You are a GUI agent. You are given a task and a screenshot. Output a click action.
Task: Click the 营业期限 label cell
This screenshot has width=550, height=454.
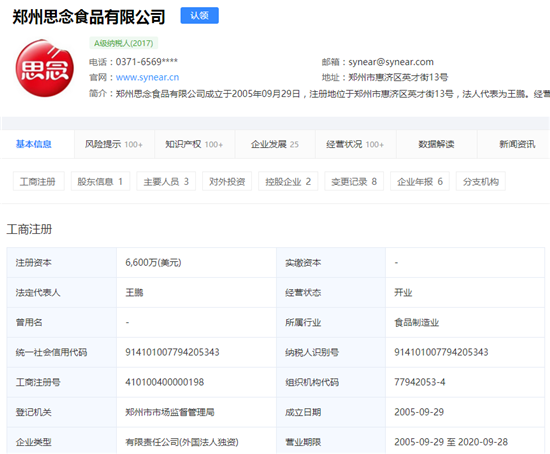coord(331,441)
